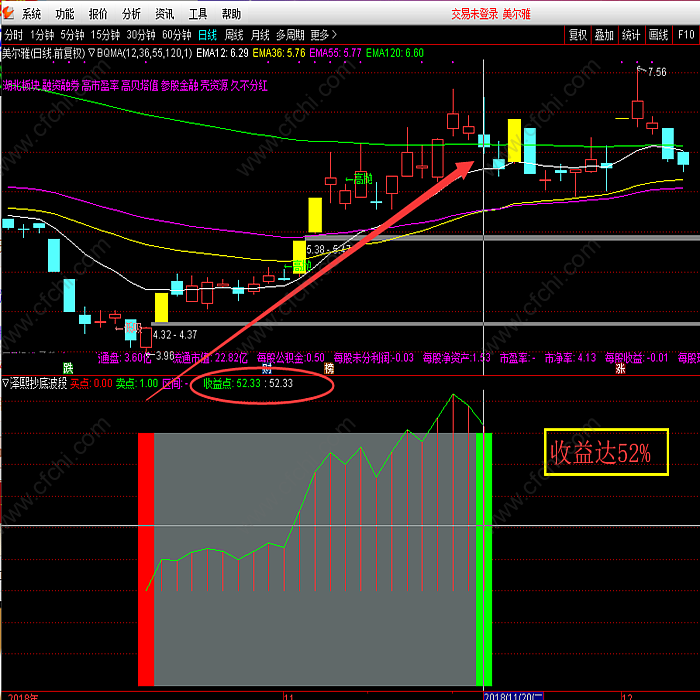
Task: Open the F10 company info
Action: 686,35
